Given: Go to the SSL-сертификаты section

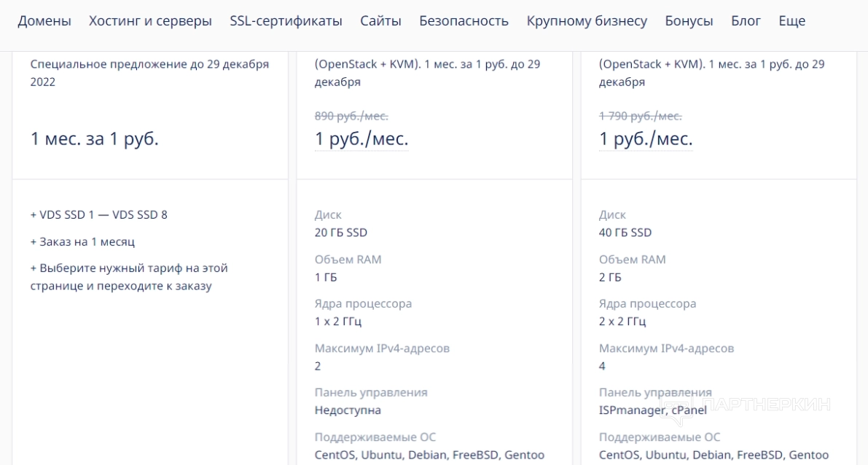Looking at the screenshot, I should pyautogui.click(x=286, y=21).
